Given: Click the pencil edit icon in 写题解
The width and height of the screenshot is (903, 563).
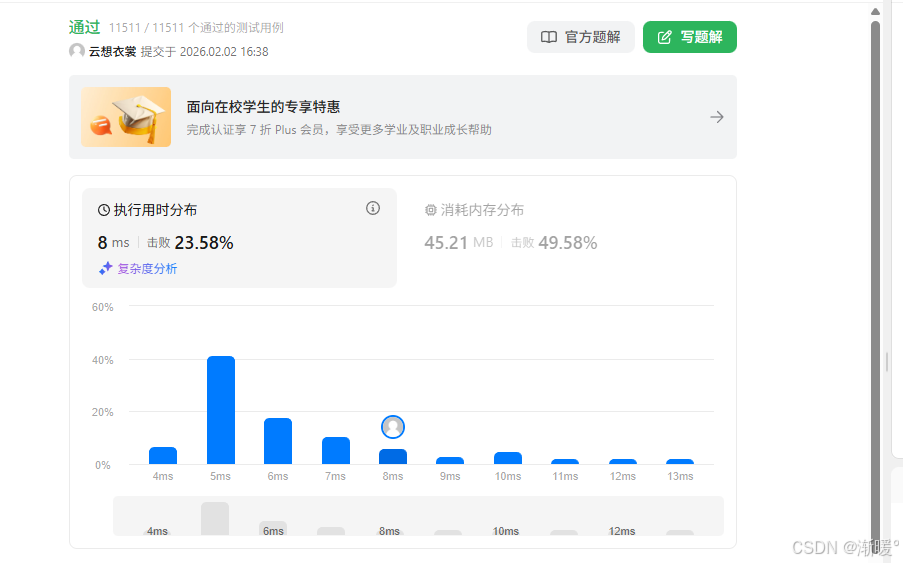Looking at the screenshot, I should (x=664, y=37).
